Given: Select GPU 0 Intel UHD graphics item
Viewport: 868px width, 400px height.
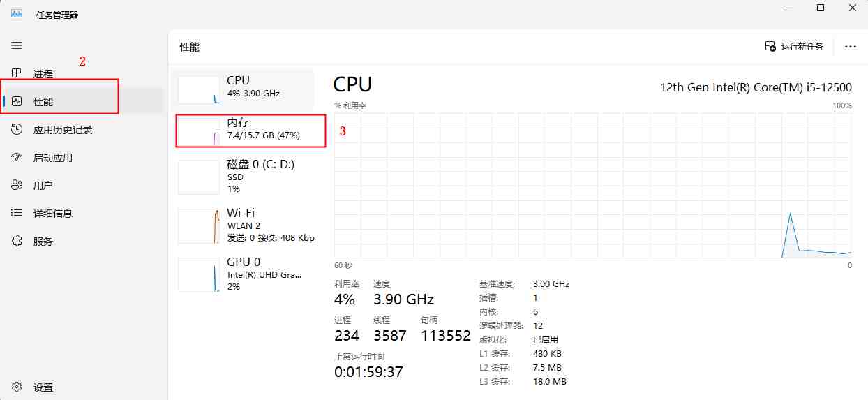Looking at the screenshot, I should [244, 274].
